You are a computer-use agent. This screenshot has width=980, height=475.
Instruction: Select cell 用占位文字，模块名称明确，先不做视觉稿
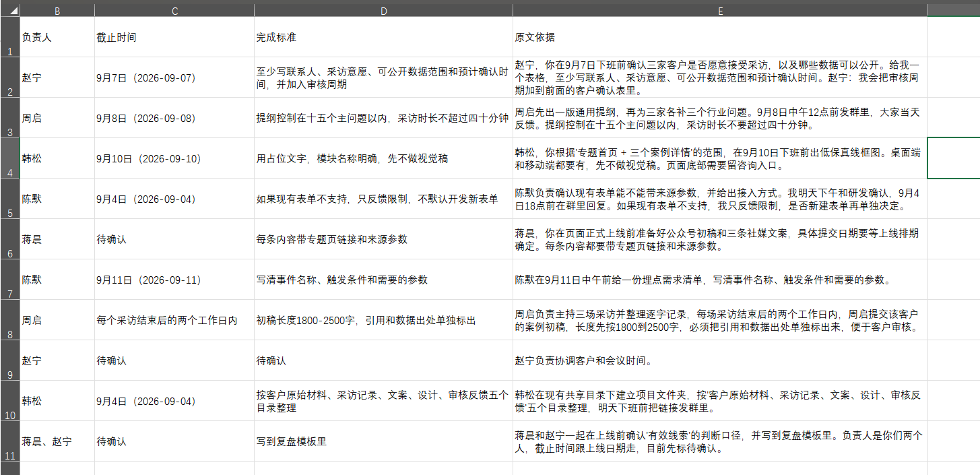click(x=383, y=158)
